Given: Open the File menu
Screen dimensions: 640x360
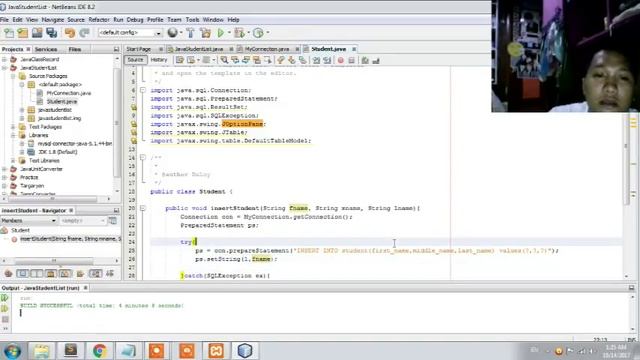Looking at the screenshot, I should tap(4, 20).
